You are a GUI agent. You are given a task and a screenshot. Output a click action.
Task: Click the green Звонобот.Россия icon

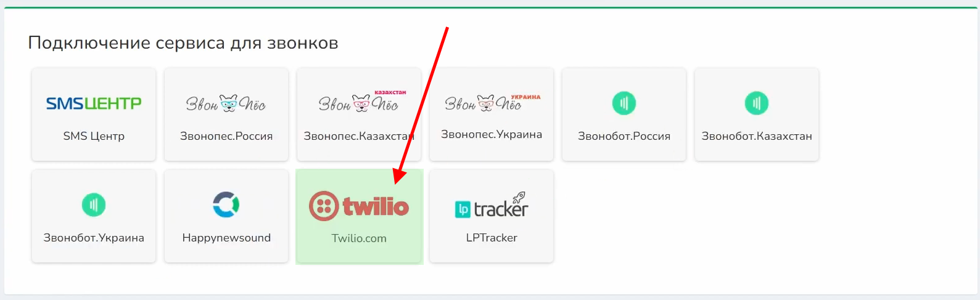pos(624,103)
